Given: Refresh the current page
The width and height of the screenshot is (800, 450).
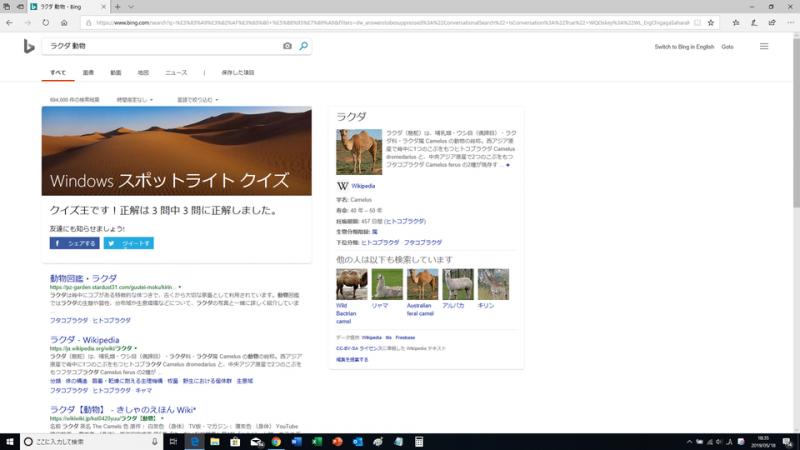Looking at the screenshot, I should 46,22.
